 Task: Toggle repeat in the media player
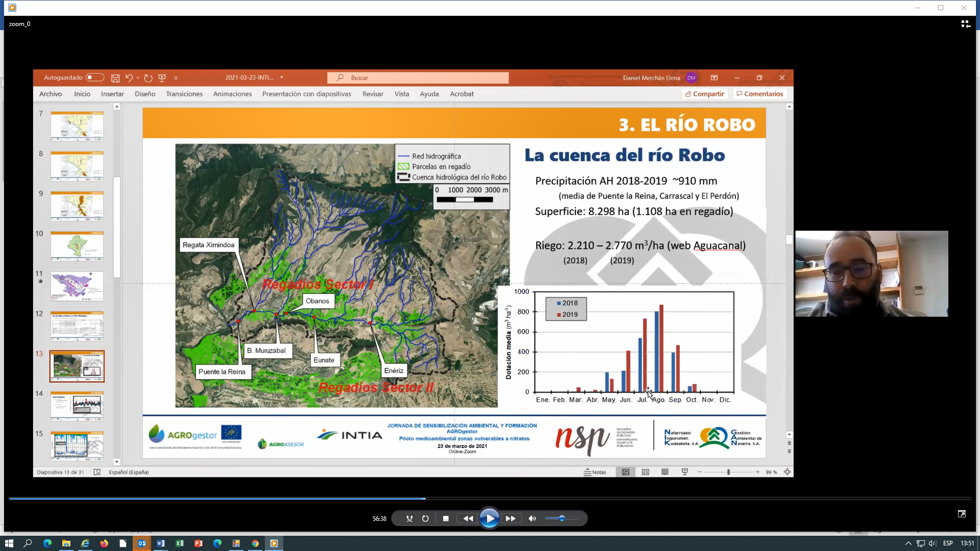point(425,518)
